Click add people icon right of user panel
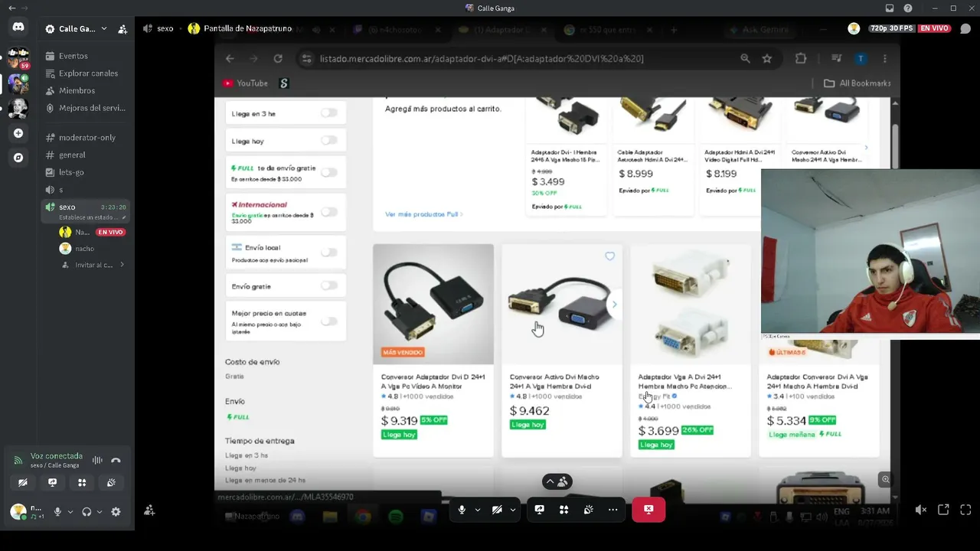This screenshot has height=551, width=980. (x=149, y=510)
